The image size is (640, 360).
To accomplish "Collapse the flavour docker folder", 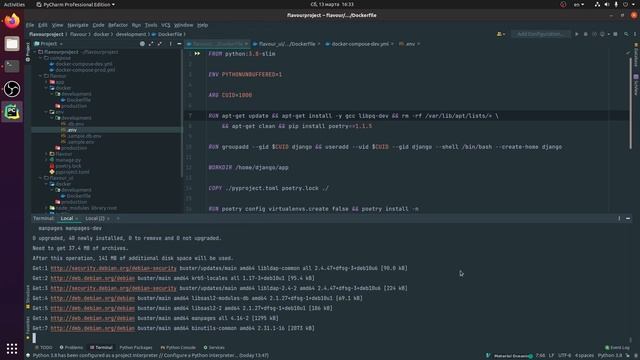I will tap(47, 88).
